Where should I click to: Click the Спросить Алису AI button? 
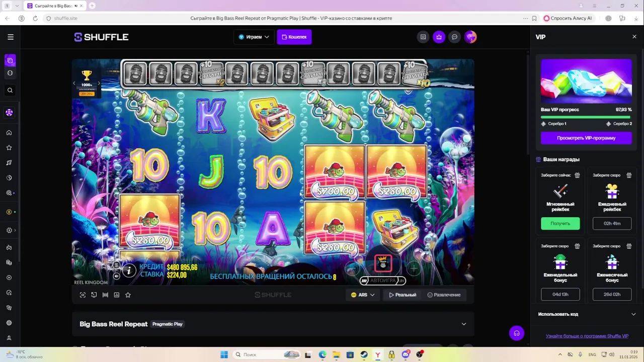point(568,18)
